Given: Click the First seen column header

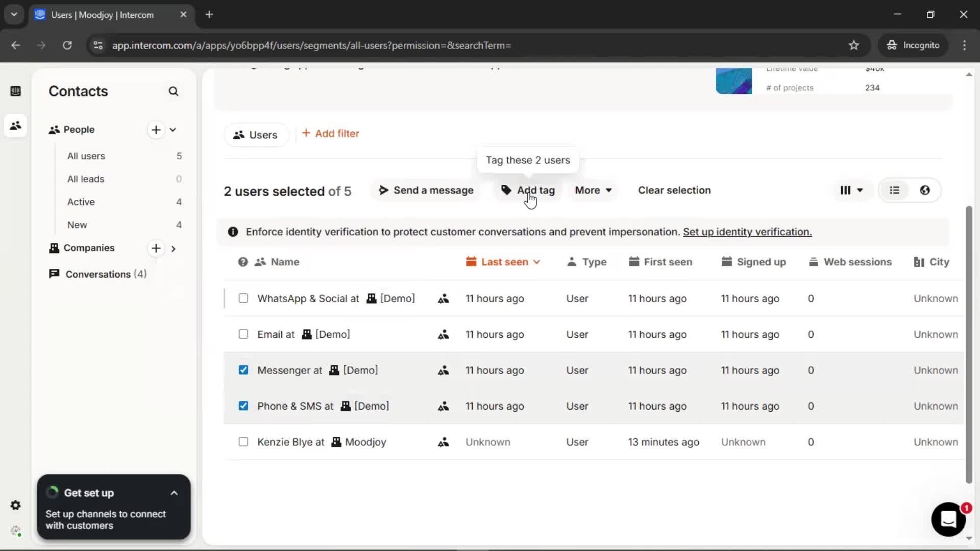Looking at the screenshot, I should click(660, 262).
